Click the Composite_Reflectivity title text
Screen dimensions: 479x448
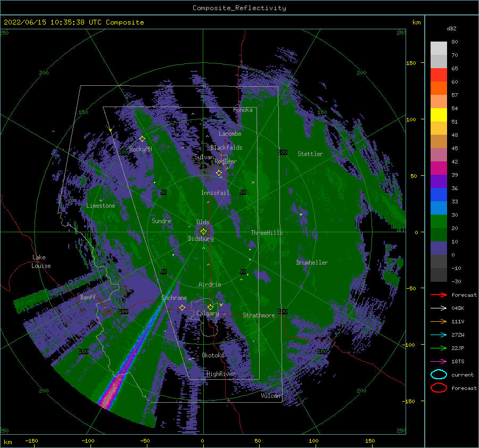pyautogui.click(x=239, y=8)
